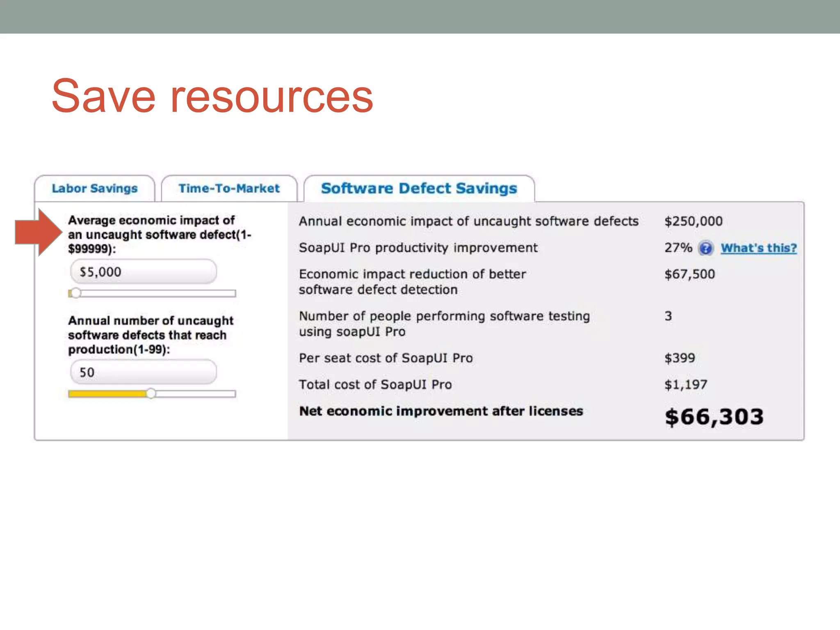
Task: Click the uncaught defects input field showing 50
Action: click(x=143, y=372)
